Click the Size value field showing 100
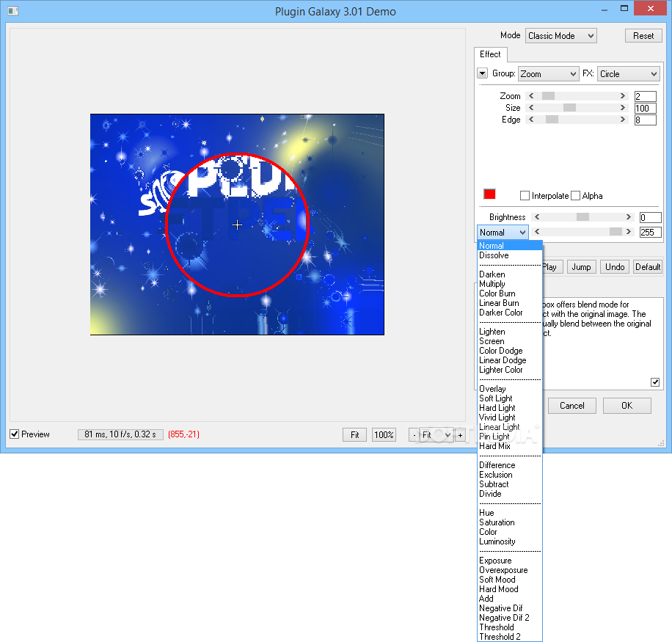This screenshot has width=672, height=642. pyautogui.click(x=645, y=108)
